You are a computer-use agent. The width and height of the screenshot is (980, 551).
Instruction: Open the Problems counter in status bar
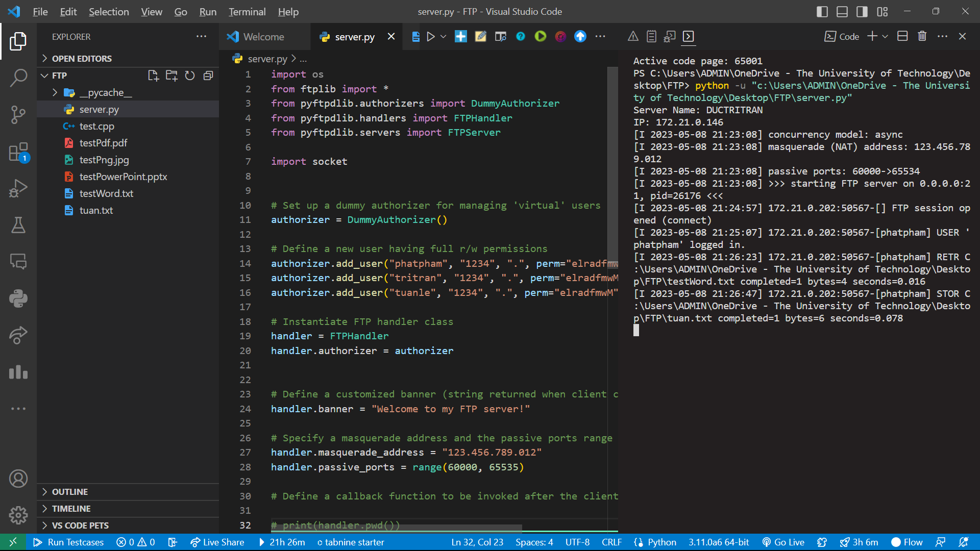tap(135, 542)
